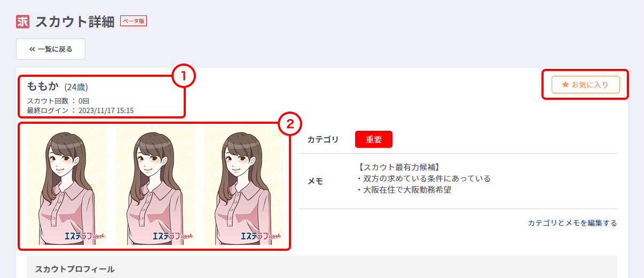
Task: Open the カテゴリとメモを編集する link
Action: pyautogui.click(x=572, y=223)
